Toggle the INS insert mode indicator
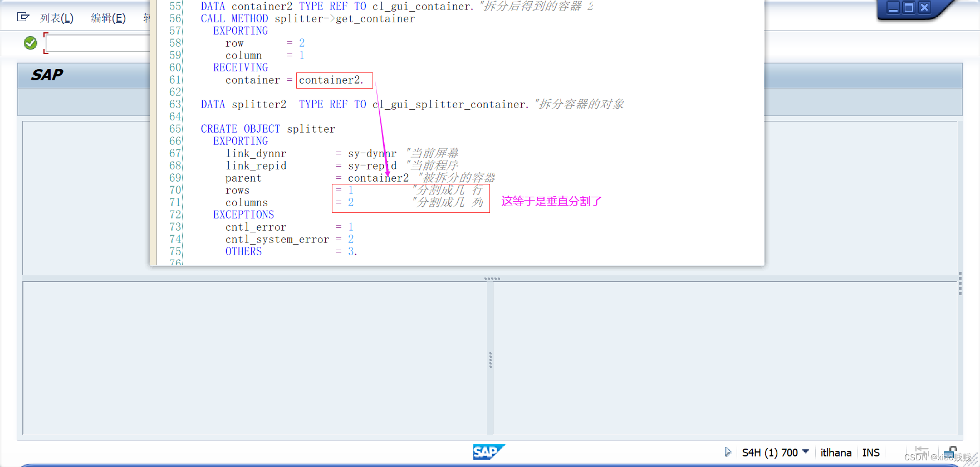Screen dimensions: 980x467 tap(871, 453)
